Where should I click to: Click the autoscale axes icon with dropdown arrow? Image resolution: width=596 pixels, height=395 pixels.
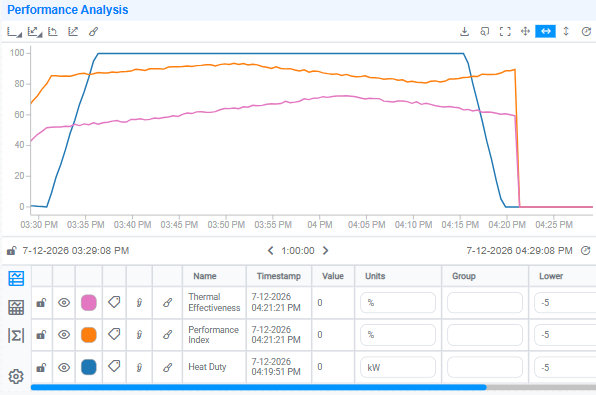[x=35, y=32]
